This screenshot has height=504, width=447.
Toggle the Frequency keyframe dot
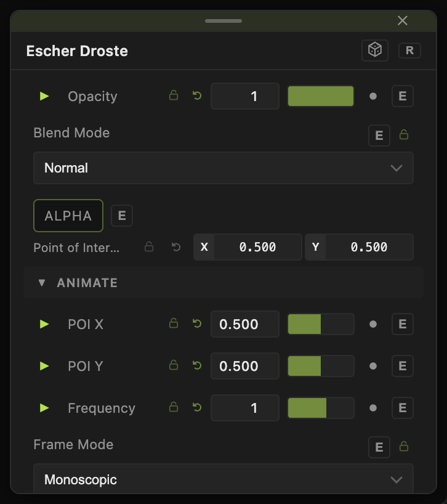373,408
